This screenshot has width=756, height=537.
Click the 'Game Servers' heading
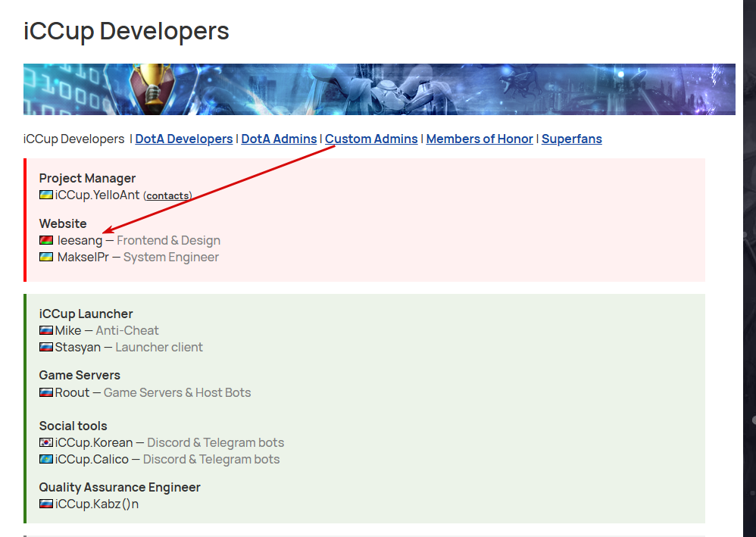pos(80,375)
